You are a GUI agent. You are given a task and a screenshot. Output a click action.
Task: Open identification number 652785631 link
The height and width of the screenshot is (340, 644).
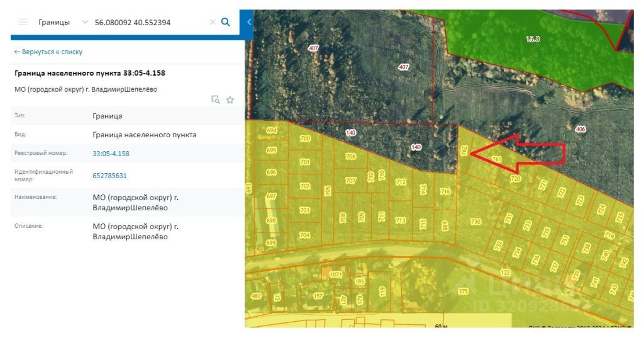tap(109, 176)
